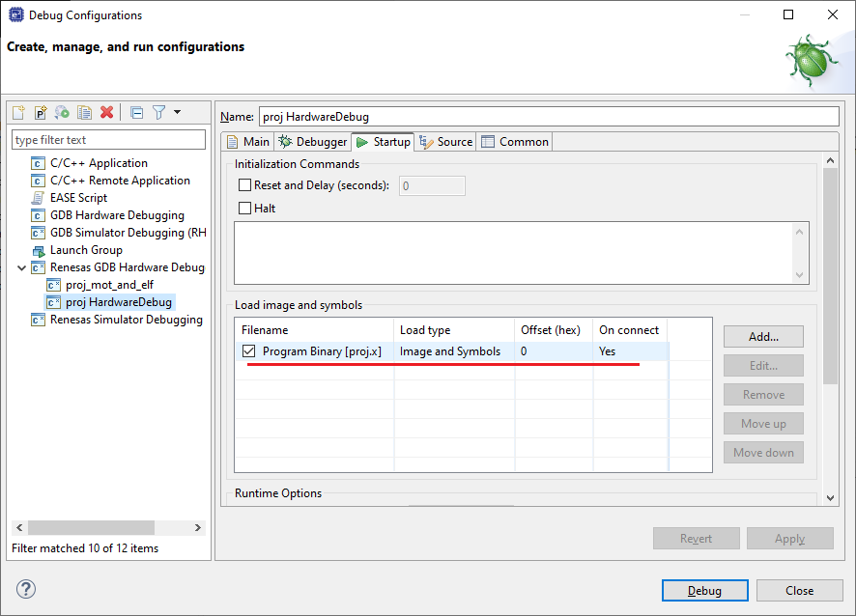The width and height of the screenshot is (856, 616).
Task: Enable Reset and Delay checkbox
Action: coord(245,185)
